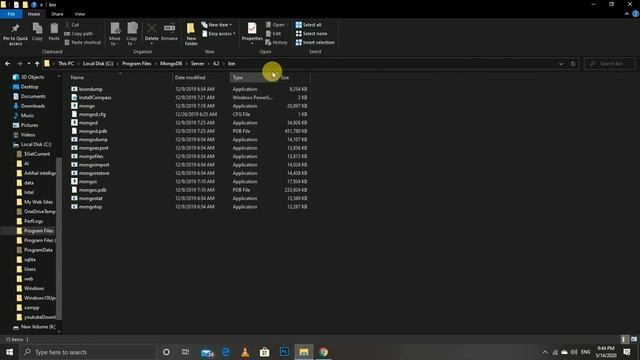Select the Delete icon in Organize group

151,33
